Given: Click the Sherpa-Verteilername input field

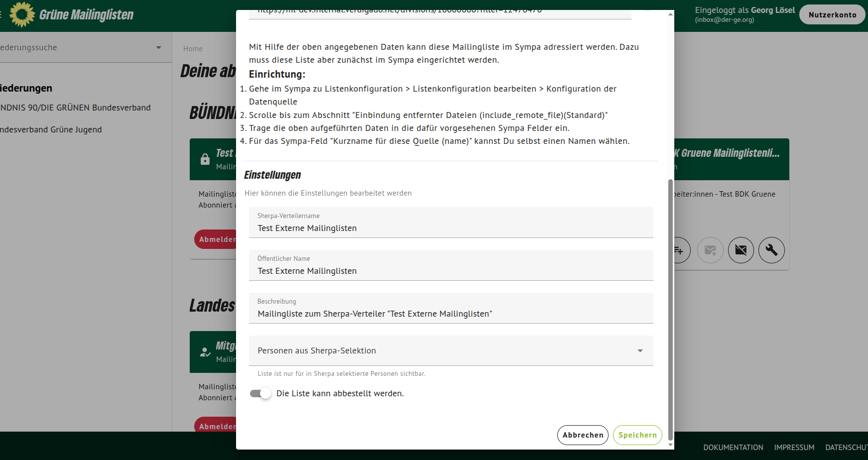Looking at the screenshot, I should pyautogui.click(x=451, y=223).
